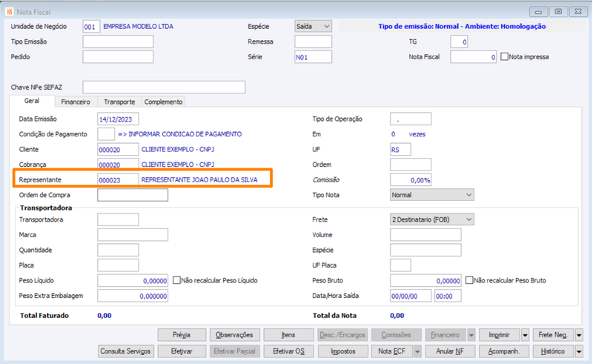Screen dimensions: 593x364
Task: Click the Nota ECF button
Action: [x=392, y=351]
